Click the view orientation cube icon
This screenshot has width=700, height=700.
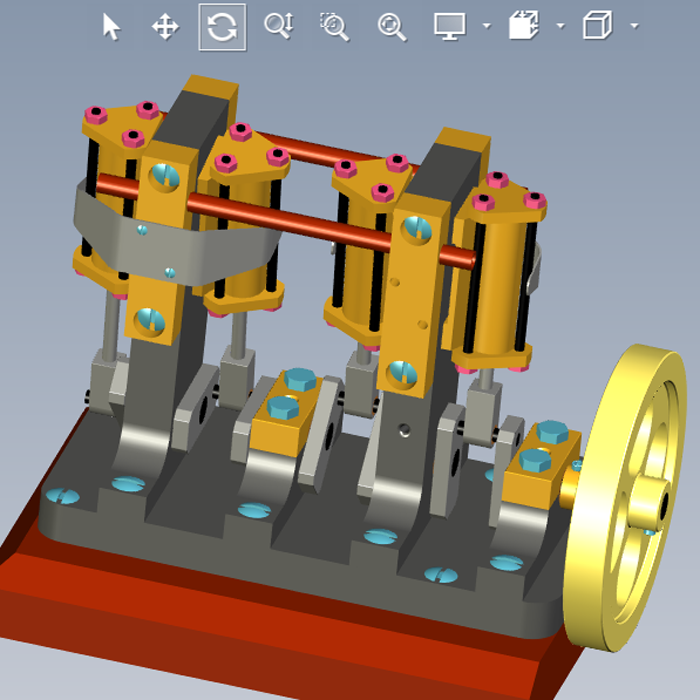pyautogui.click(x=597, y=26)
